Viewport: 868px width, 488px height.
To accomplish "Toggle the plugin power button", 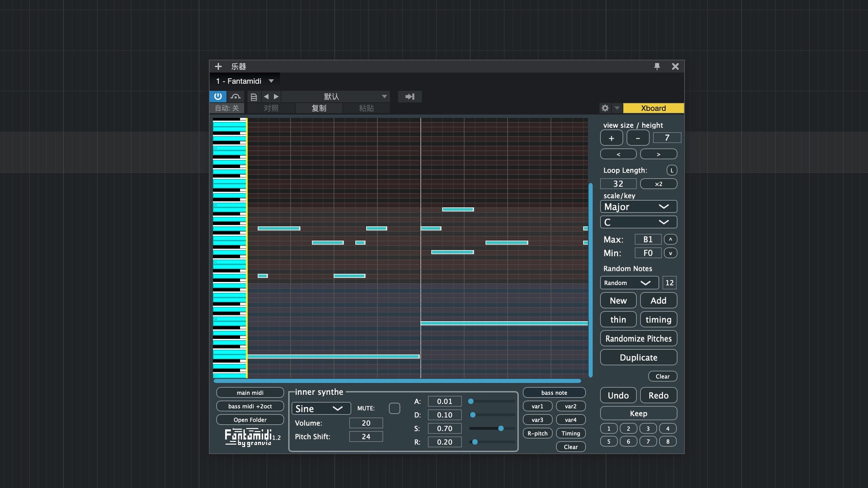I will pyautogui.click(x=218, y=96).
